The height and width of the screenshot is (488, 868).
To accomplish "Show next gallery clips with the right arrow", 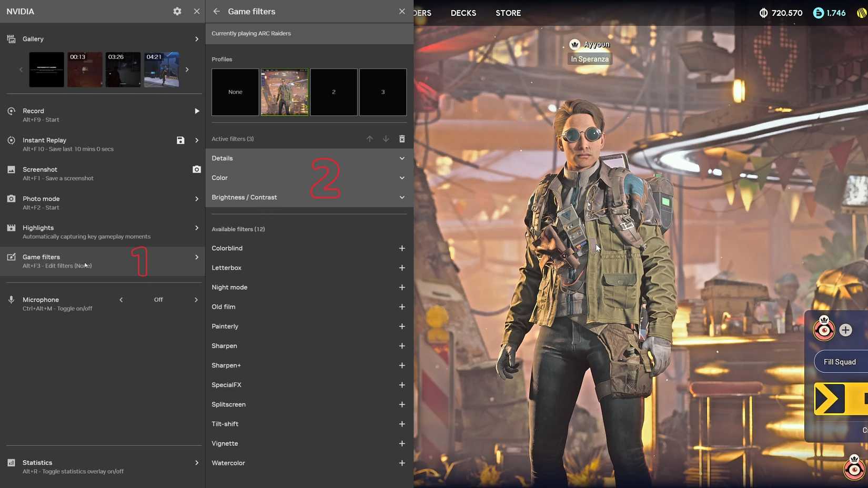I will point(187,69).
